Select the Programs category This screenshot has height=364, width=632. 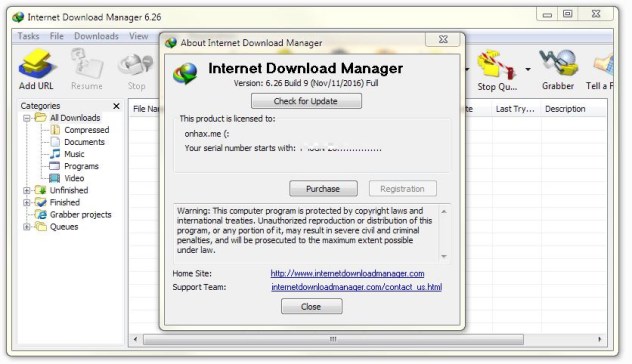[x=81, y=166]
